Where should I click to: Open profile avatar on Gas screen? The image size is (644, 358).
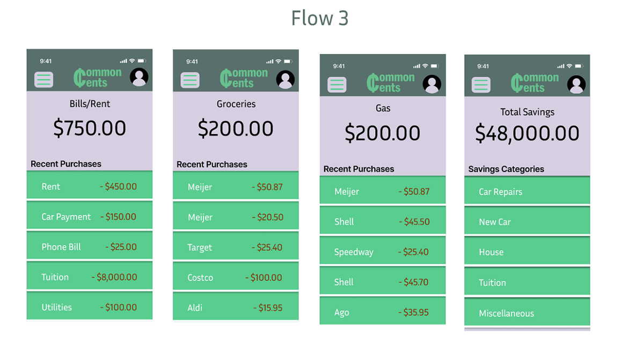tap(432, 84)
